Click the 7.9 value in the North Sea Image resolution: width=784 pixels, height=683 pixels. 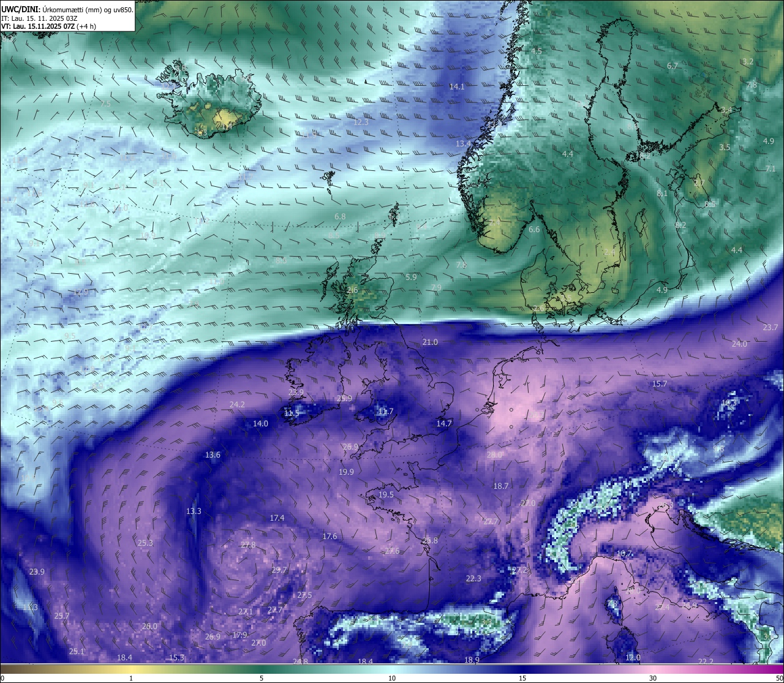436,288
